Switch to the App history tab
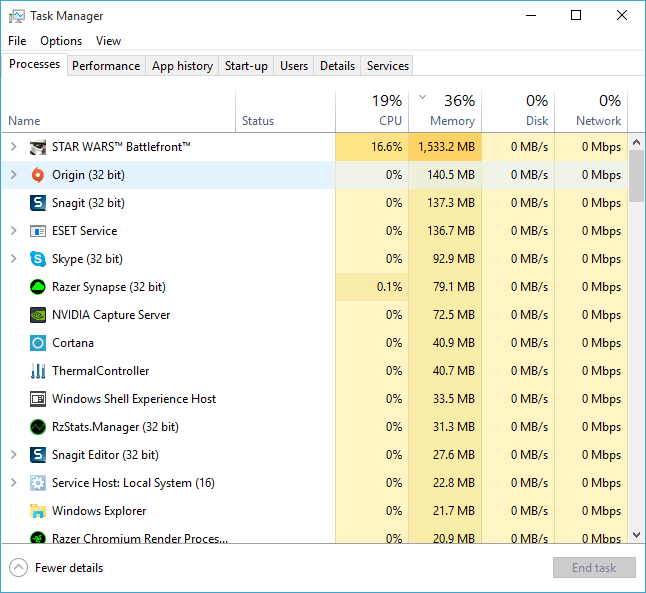Screen dimensions: 646x593 click(182, 66)
